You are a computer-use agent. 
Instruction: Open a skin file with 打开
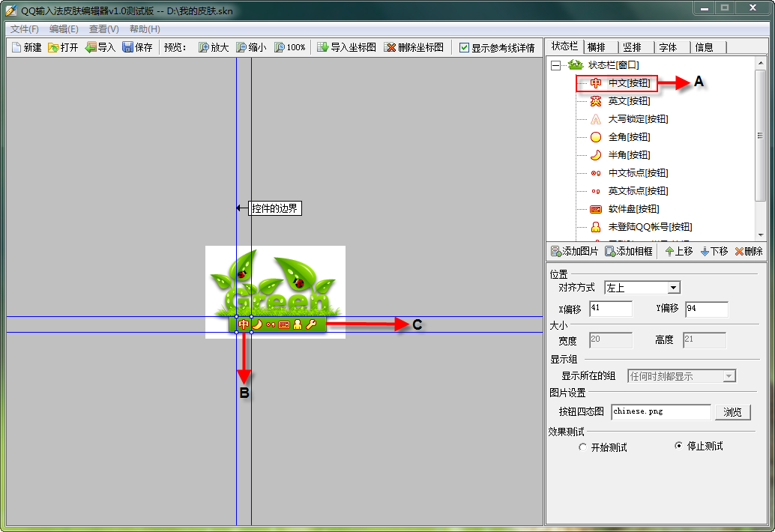[63, 47]
